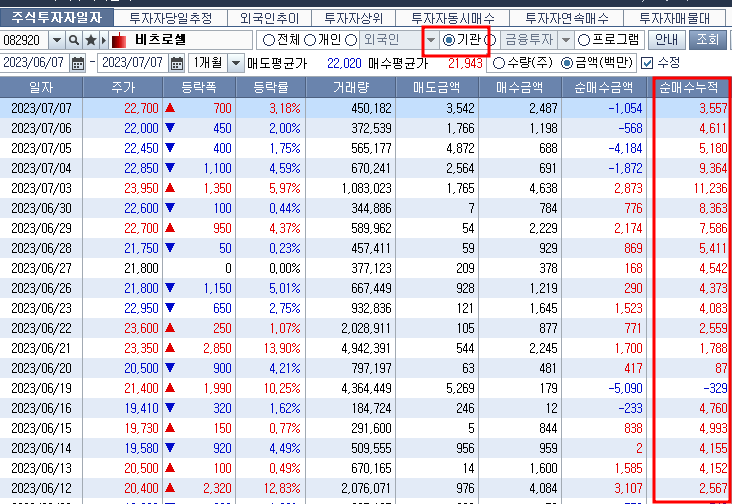The height and width of the screenshot is (504, 732).
Task: Open the 투자자매물대 tab
Action: click(x=675, y=18)
